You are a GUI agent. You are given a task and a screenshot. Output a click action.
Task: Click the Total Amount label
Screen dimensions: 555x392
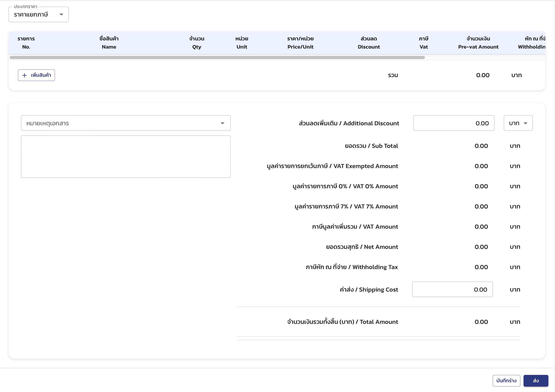(x=343, y=322)
